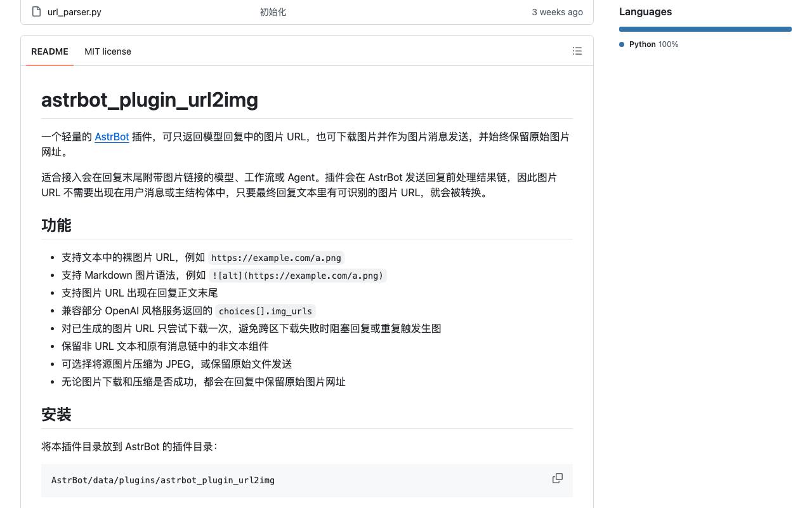Click the choices[].img_urls inline code
The image size is (812, 508).
coord(265,311)
